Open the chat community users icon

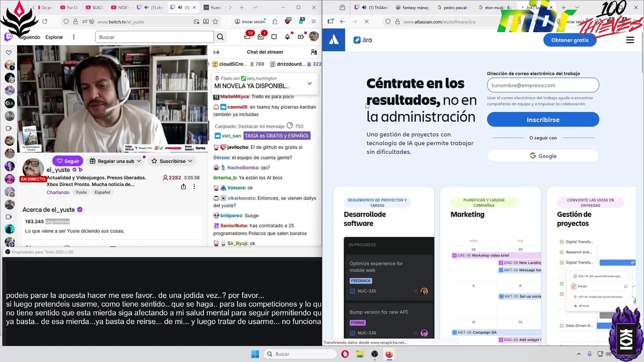(314, 52)
